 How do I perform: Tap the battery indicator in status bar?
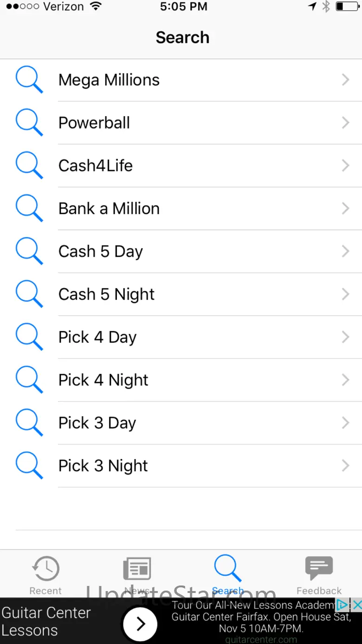(347, 7)
